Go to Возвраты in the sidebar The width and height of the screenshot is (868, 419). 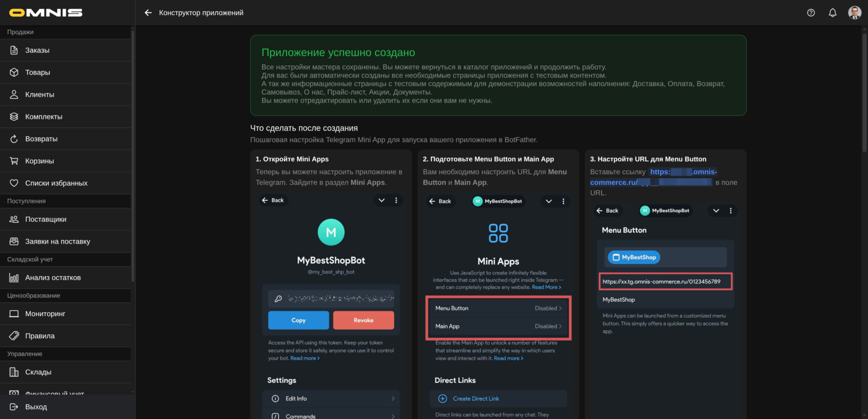[x=41, y=139]
